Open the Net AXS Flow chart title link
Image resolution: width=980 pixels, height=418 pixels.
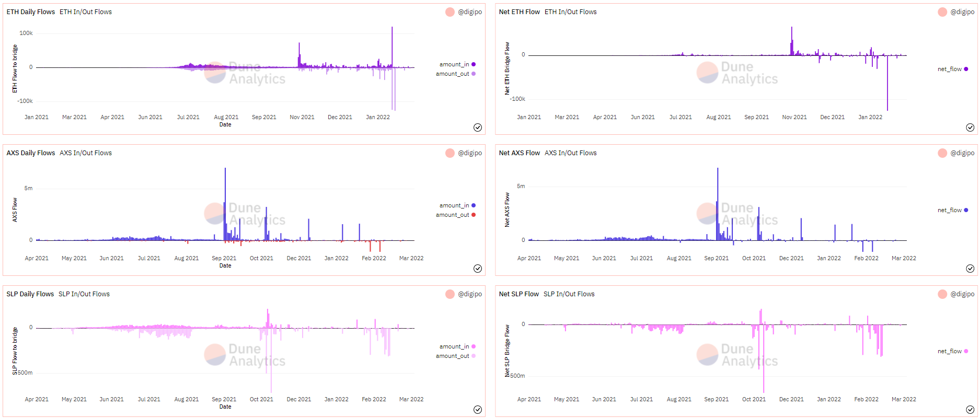(519, 153)
